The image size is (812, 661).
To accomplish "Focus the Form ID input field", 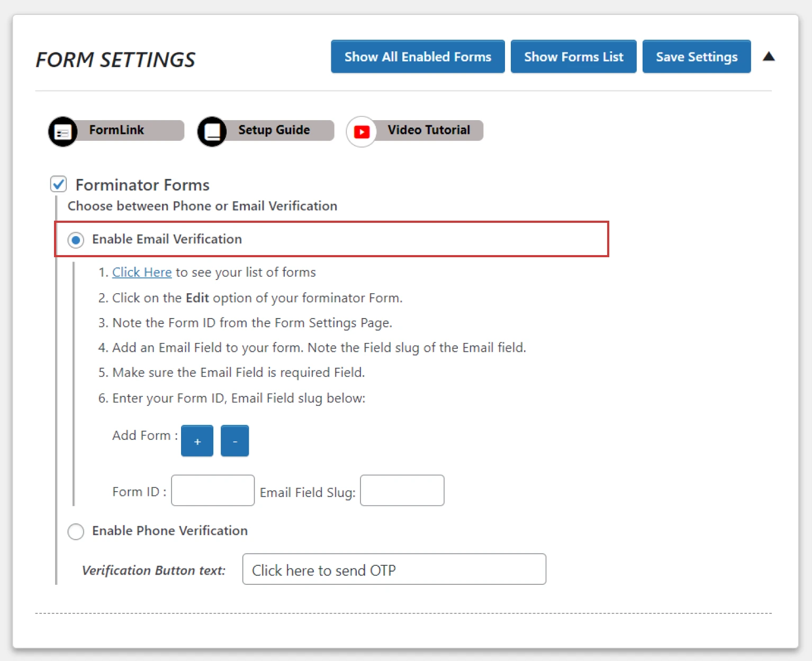I will (213, 491).
